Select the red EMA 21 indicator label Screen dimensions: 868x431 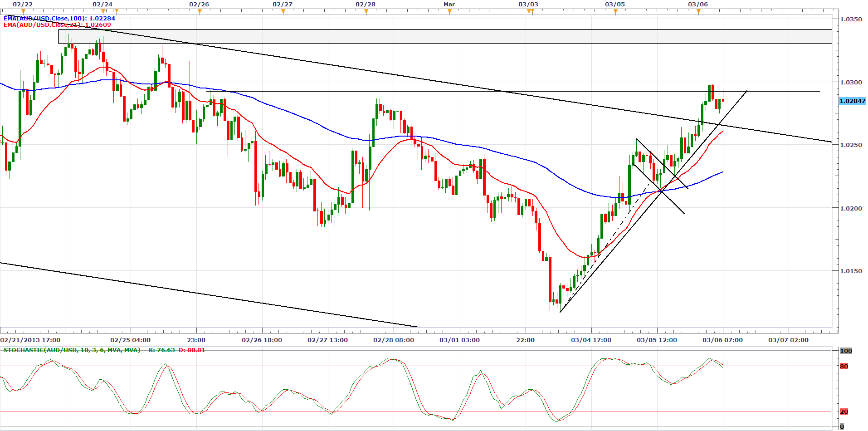point(57,25)
